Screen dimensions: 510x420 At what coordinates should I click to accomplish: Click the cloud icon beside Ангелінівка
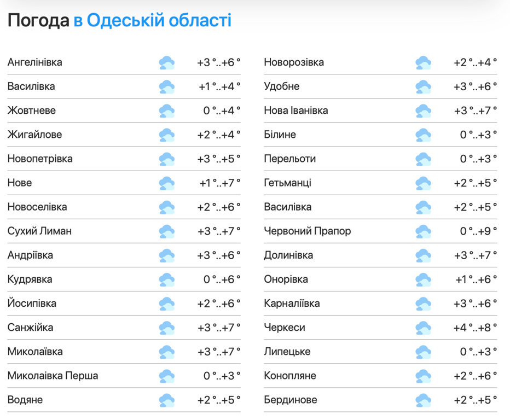pos(166,62)
